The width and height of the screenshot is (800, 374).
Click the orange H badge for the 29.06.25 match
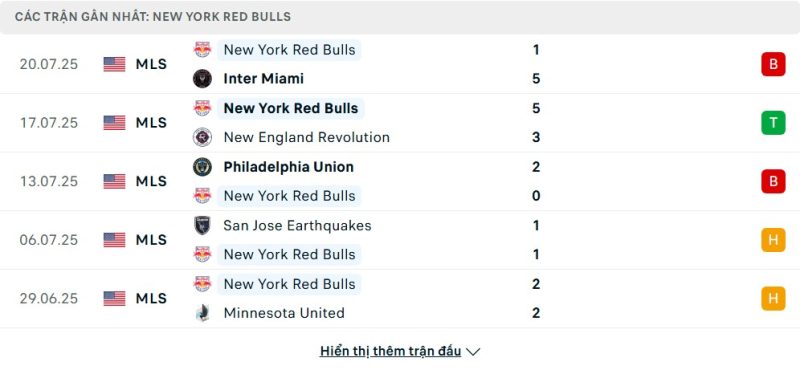(773, 298)
